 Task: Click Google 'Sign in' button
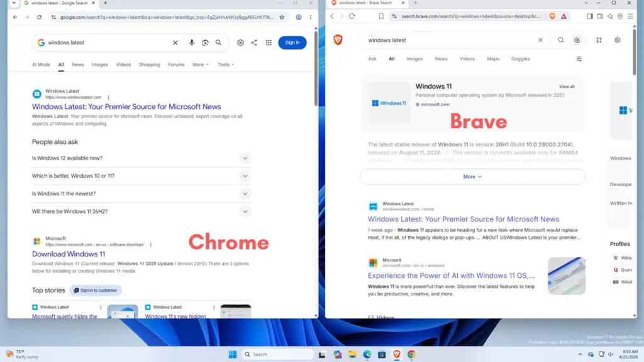tap(292, 43)
